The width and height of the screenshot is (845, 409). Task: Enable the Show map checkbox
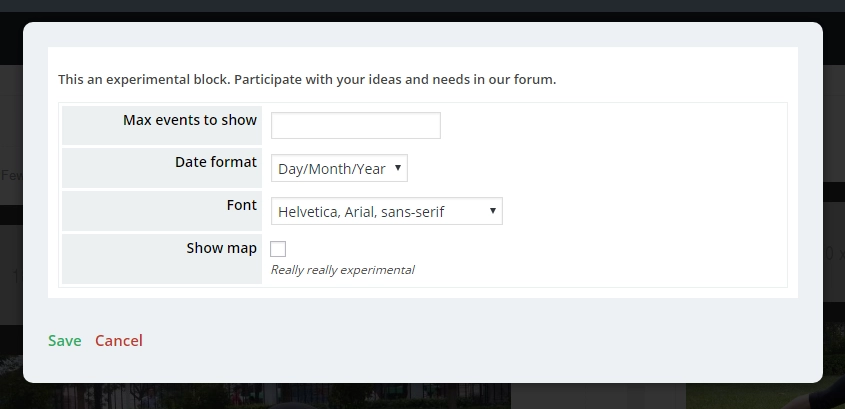click(x=278, y=249)
